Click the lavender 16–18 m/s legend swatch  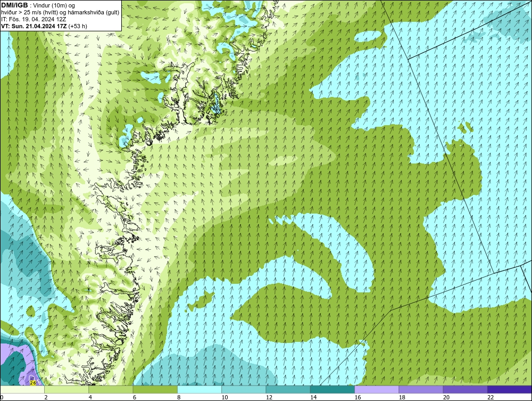377,389
